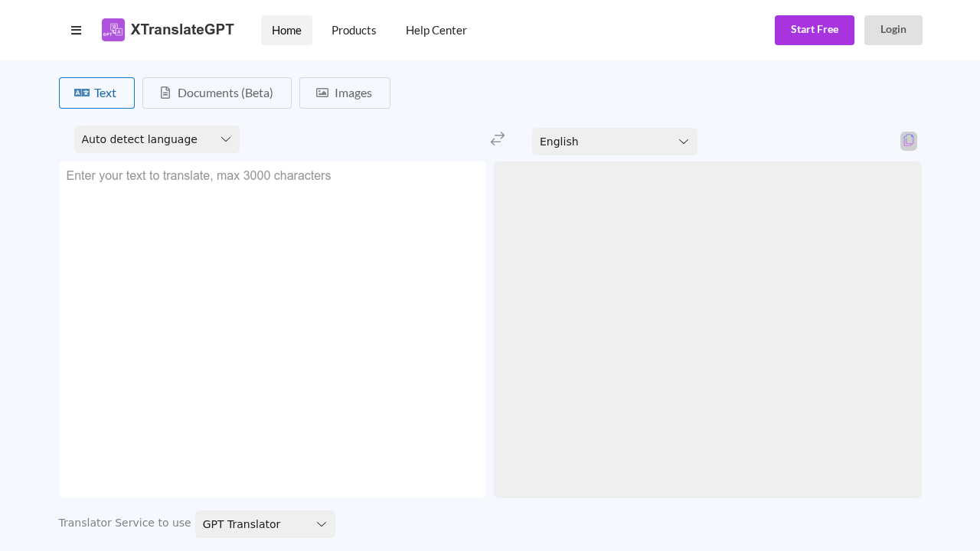Copy the translated text output
Image resolution: width=980 pixels, height=551 pixels.
[909, 141]
